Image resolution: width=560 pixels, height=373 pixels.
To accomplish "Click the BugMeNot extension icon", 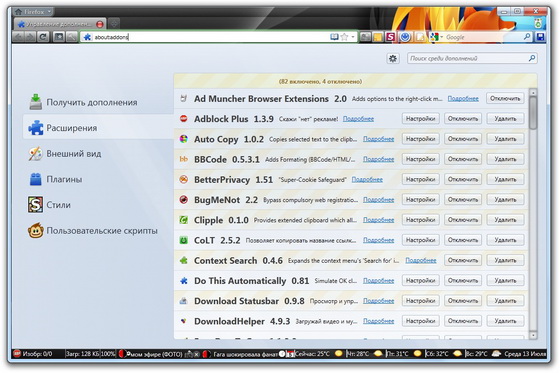I will click(184, 199).
